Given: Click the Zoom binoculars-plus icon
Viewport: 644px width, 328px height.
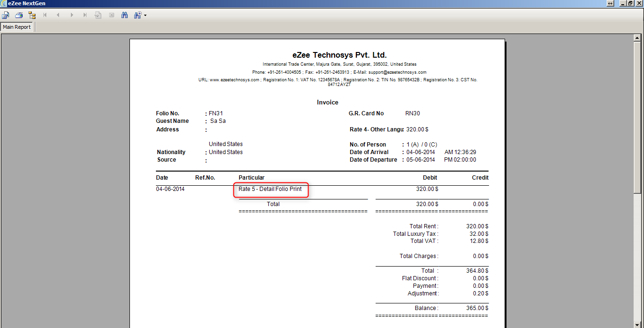Looking at the screenshot, I should coord(137,15).
